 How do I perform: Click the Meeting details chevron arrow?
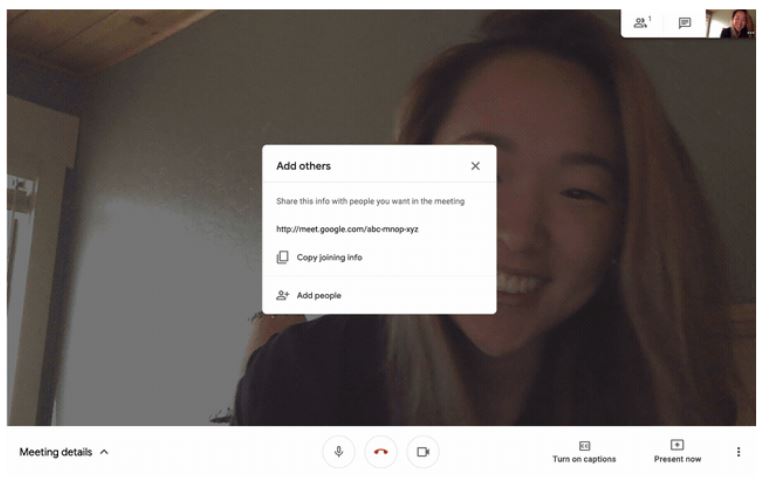pyautogui.click(x=104, y=452)
